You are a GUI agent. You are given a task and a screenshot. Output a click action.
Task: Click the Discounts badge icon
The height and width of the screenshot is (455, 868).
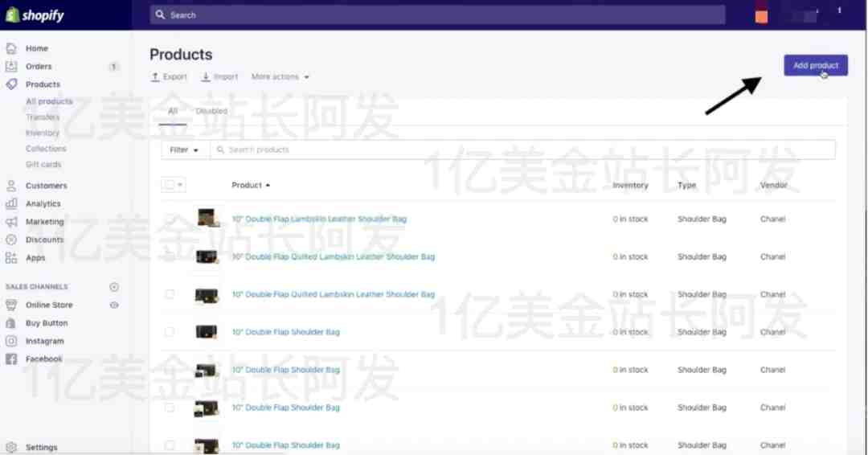pos(11,240)
